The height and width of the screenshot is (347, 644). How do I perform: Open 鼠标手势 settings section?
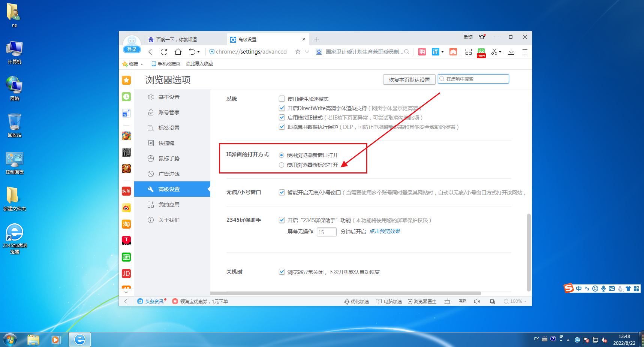coord(172,159)
